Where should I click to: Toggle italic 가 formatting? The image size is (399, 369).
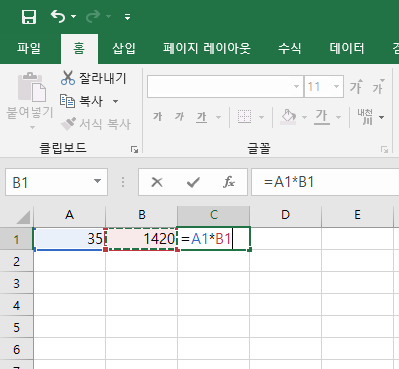pyautogui.click(x=179, y=117)
